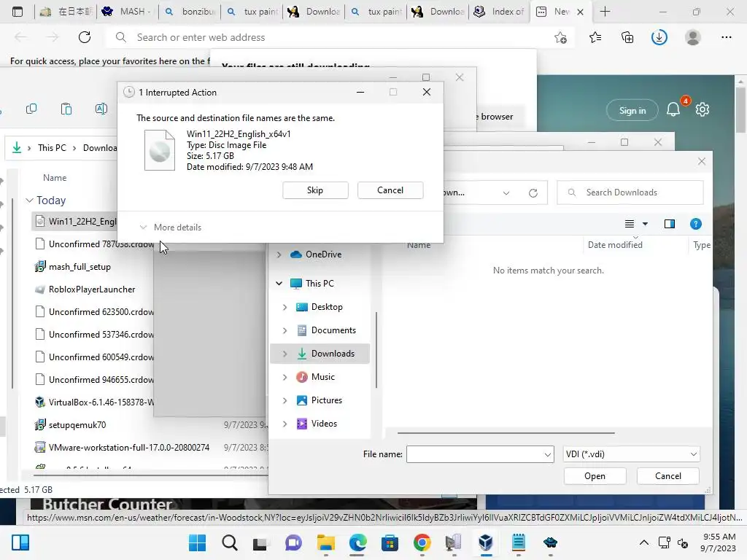Open Google Chrome from the taskbar

pyautogui.click(x=422, y=542)
